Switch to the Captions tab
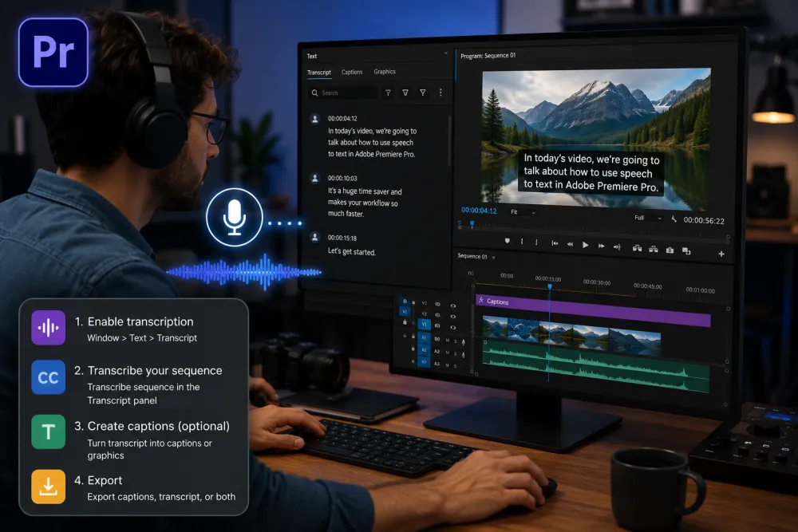The height and width of the screenshot is (532, 798). 352,72
